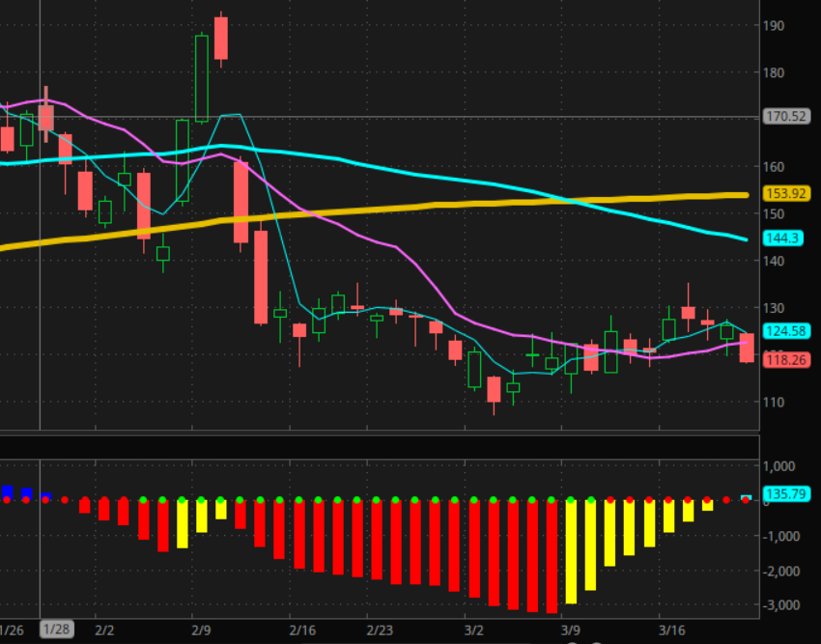Click the cyan 124.58 price label

786,331
